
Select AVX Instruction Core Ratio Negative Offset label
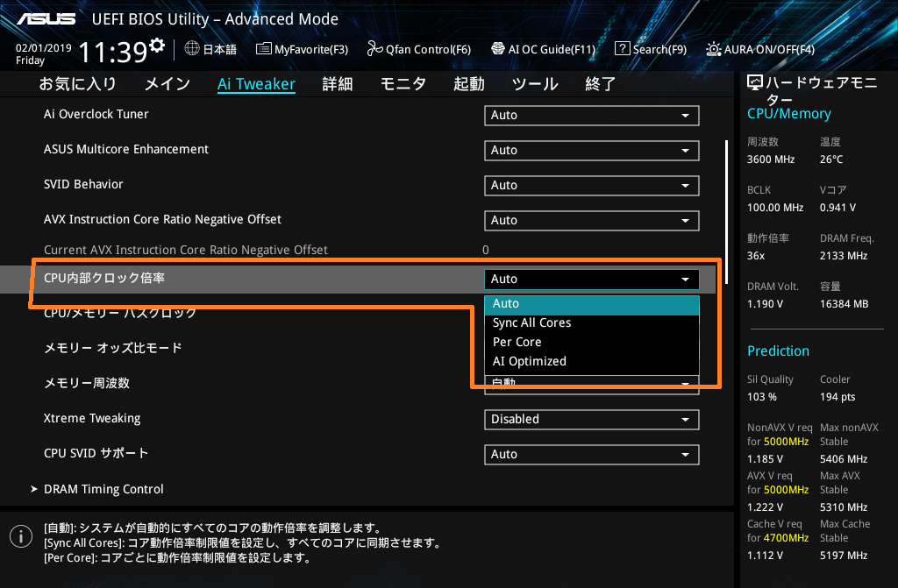pos(162,219)
